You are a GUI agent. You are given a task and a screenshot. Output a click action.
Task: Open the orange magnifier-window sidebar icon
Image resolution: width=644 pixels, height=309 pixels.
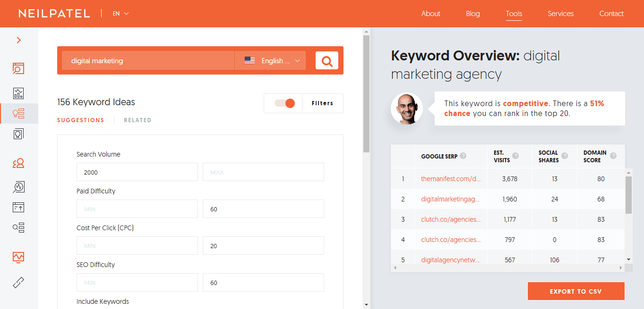(18, 68)
